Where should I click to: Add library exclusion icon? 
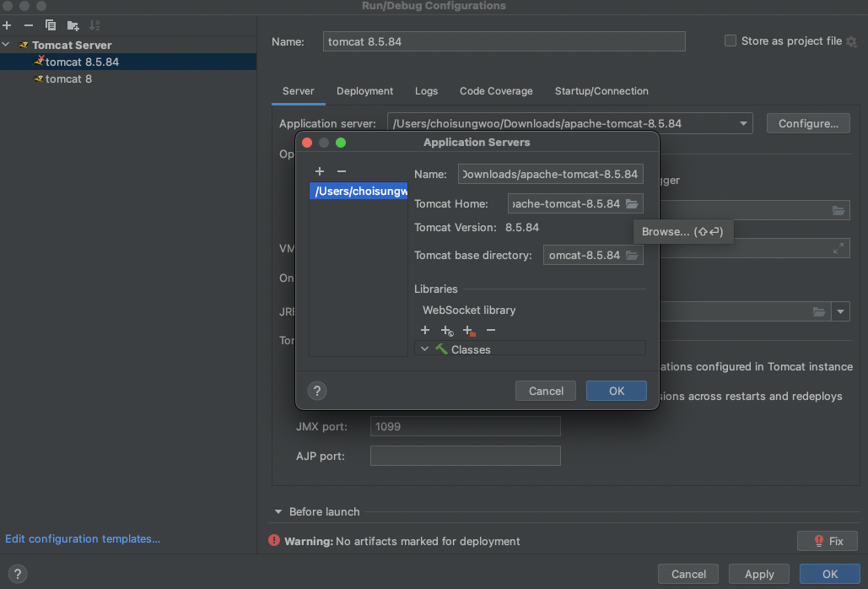469,331
